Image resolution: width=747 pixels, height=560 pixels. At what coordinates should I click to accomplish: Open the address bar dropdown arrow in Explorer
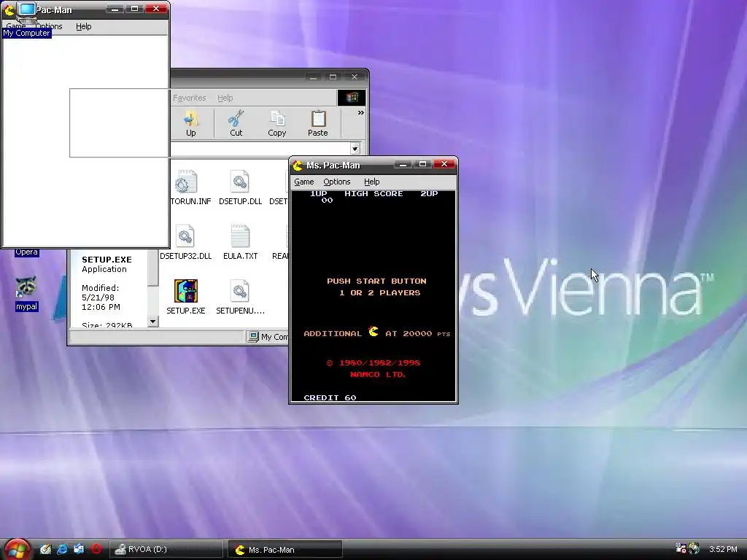355,149
